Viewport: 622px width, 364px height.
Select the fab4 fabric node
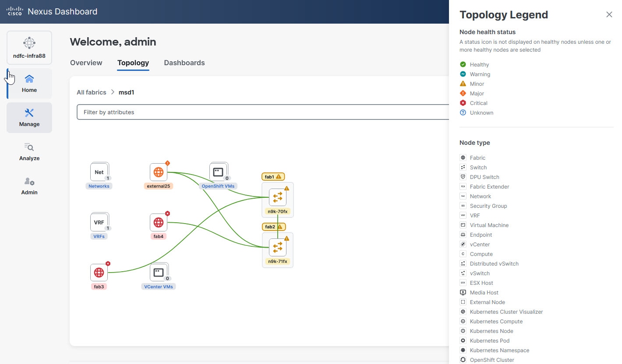click(159, 223)
